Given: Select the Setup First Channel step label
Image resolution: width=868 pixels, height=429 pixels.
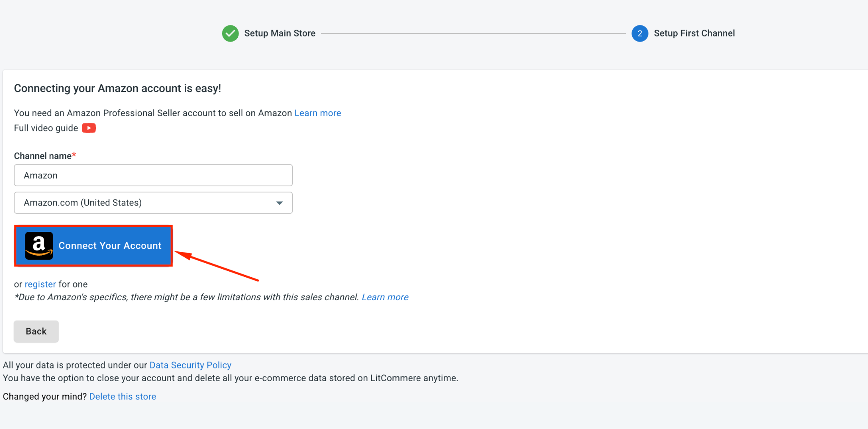Looking at the screenshot, I should point(694,33).
